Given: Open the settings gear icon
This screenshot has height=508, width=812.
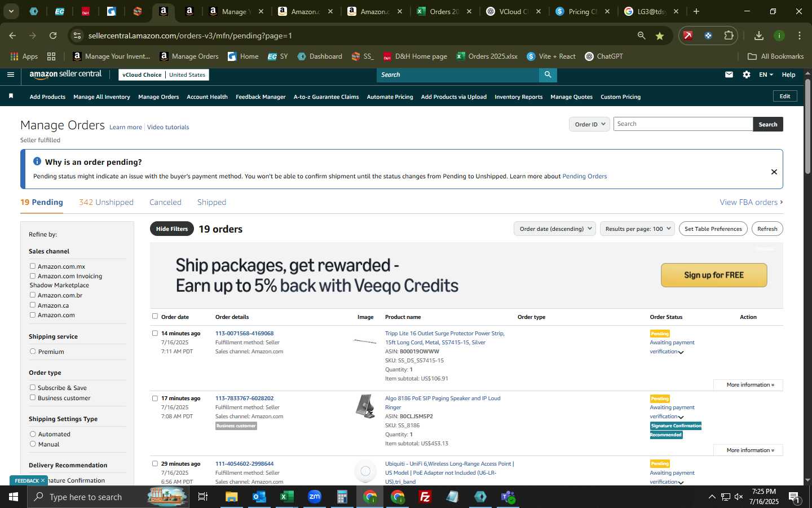Looking at the screenshot, I should pos(747,75).
